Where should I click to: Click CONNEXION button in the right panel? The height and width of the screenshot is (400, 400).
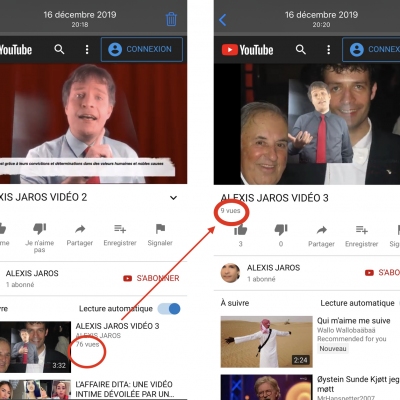(371, 50)
